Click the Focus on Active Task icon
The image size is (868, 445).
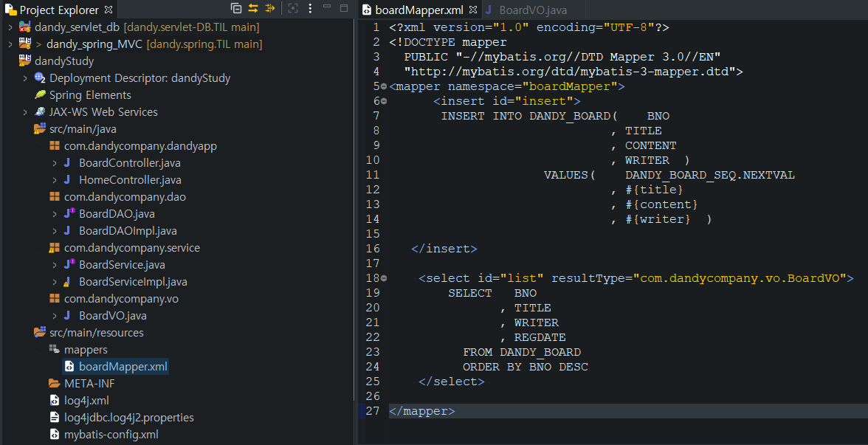point(294,8)
